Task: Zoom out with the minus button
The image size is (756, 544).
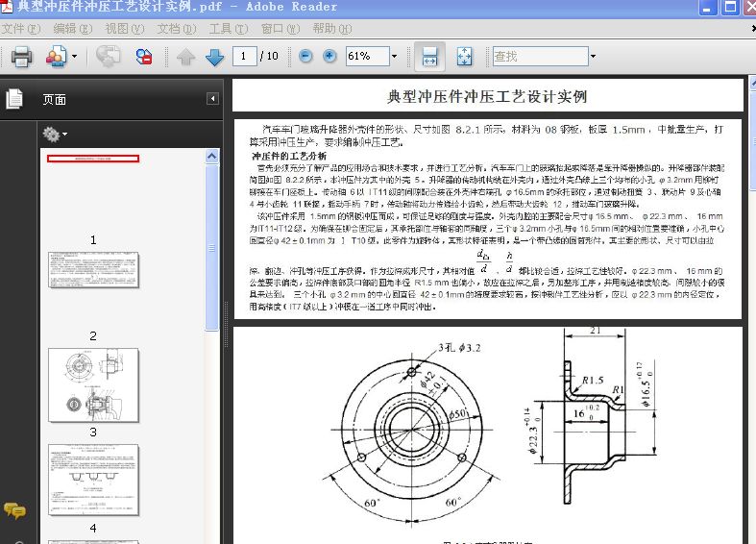Action: point(305,56)
